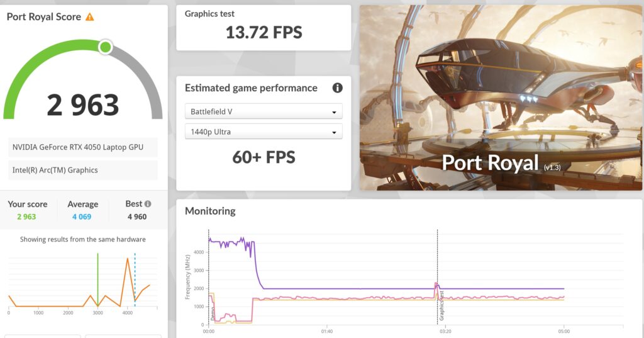Open the estimated game performance info icon
This screenshot has width=644, height=338.
(337, 87)
